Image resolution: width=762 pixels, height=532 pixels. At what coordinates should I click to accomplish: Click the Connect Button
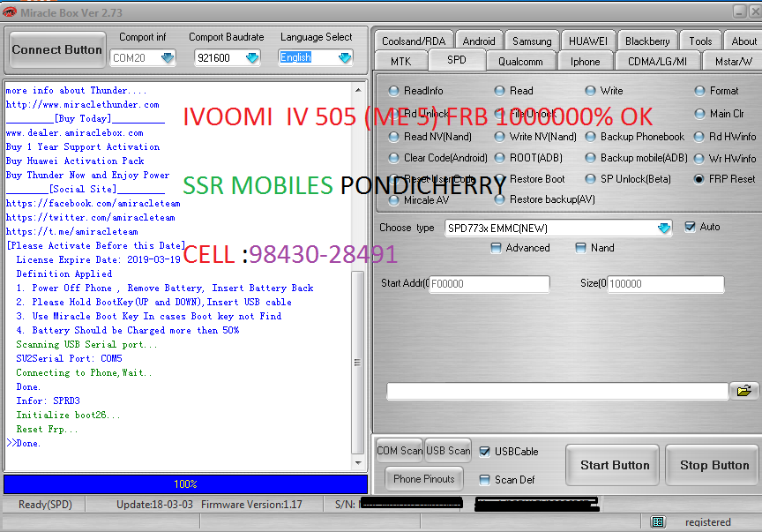point(56,49)
